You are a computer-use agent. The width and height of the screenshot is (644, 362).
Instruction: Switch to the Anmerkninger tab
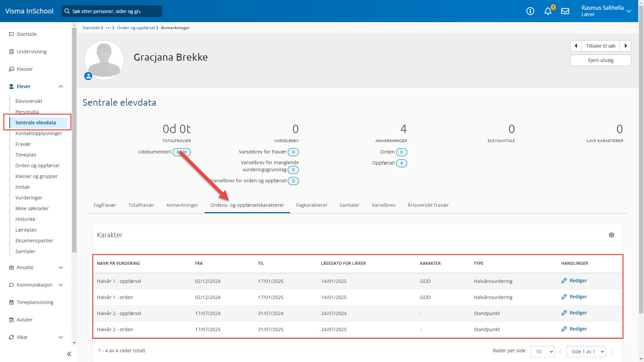[182, 205]
